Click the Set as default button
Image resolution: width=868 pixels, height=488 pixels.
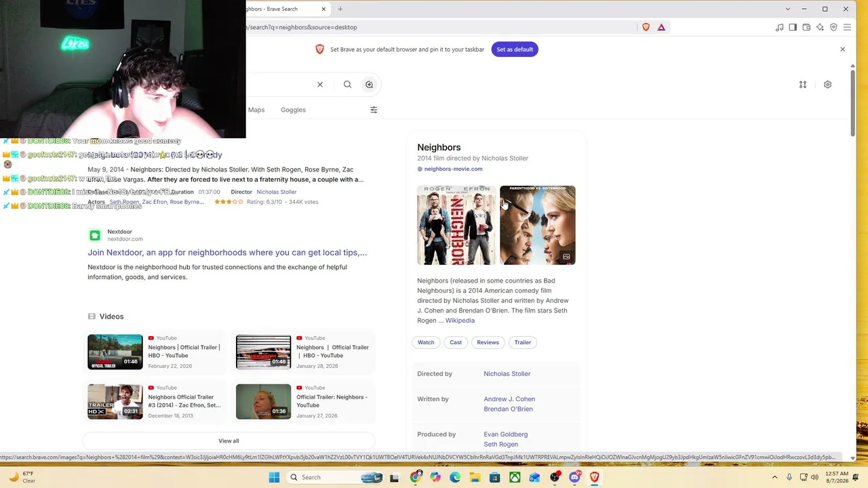coord(515,49)
